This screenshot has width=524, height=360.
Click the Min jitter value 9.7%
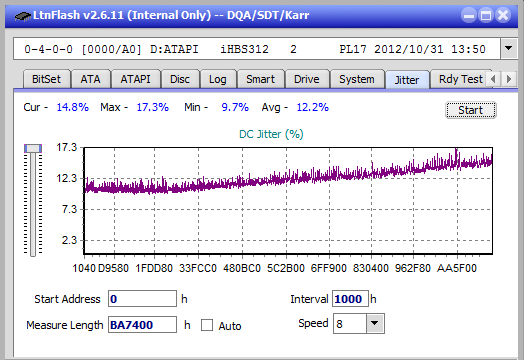coord(235,107)
